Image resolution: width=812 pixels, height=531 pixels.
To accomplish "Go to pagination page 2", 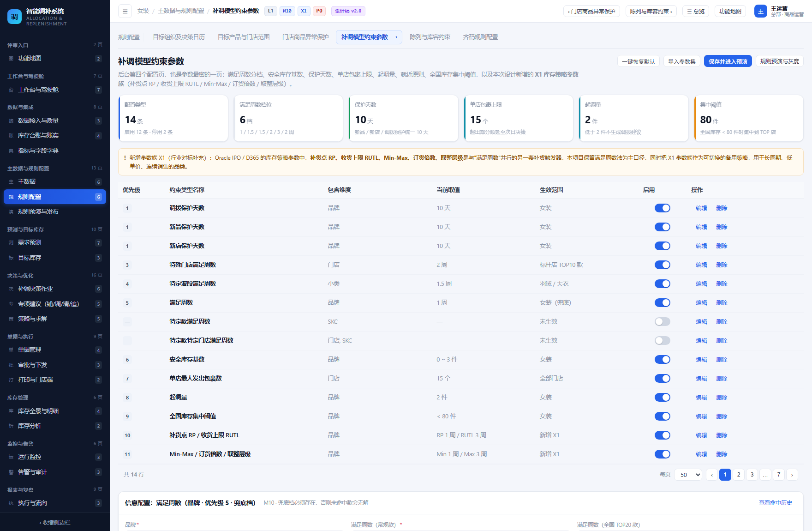I will tap(739, 475).
